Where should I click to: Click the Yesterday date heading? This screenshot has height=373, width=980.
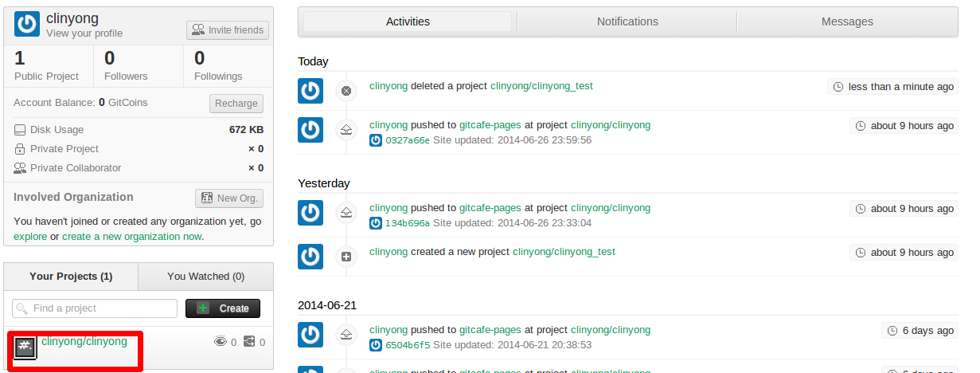(323, 183)
